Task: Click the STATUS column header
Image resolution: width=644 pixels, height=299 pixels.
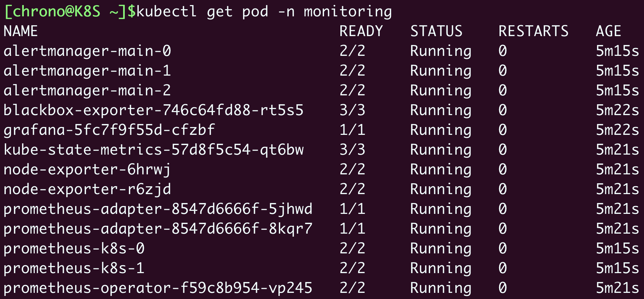Action: point(436,31)
